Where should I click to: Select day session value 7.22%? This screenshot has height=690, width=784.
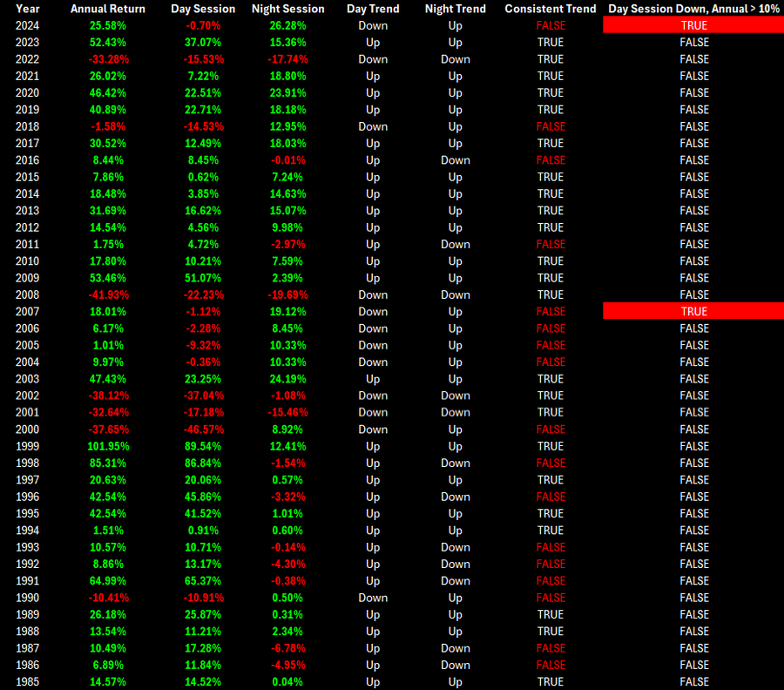tap(203, 76)
